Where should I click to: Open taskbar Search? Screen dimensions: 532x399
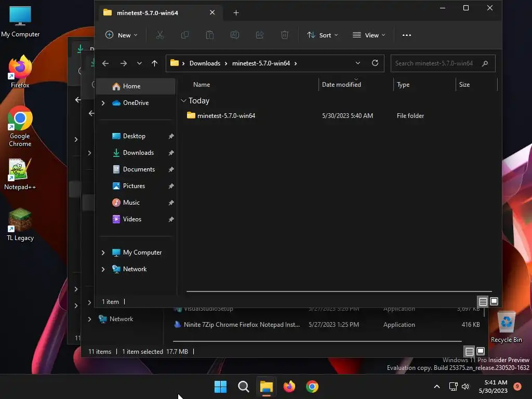click(x=244, y=387)
